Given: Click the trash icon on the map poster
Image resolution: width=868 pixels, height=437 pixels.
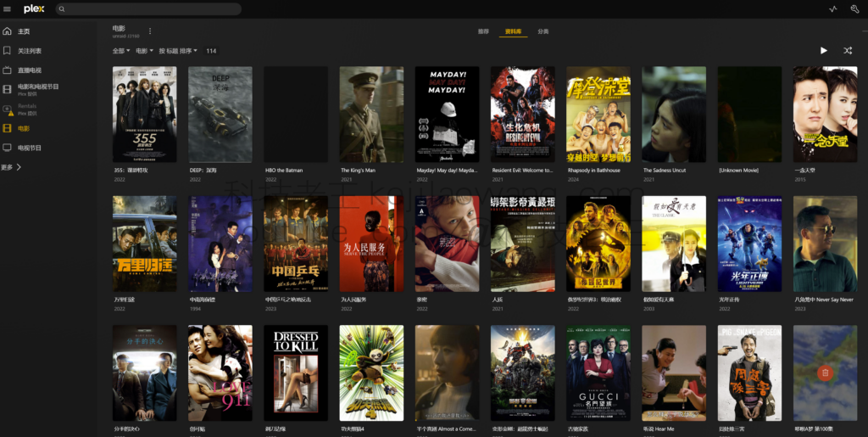Looking at the screenshot, I should [825, 373].
